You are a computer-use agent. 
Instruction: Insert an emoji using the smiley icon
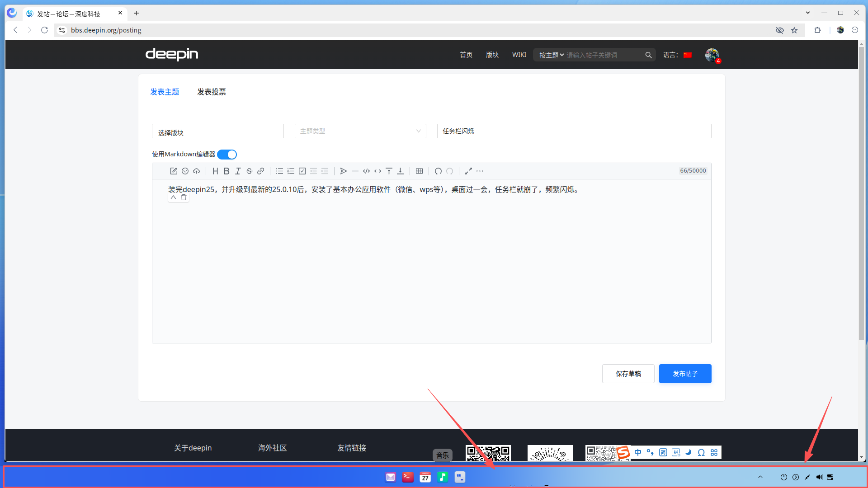click(x=185, y=171)
